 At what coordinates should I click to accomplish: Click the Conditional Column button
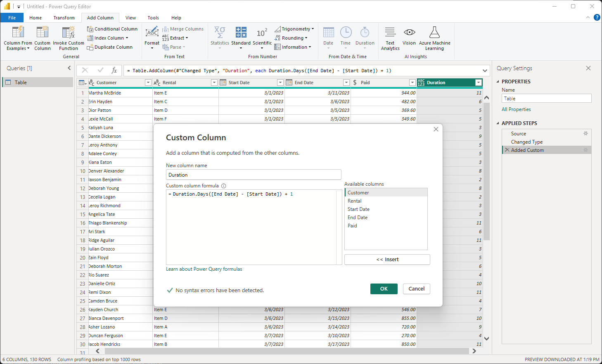112,29
